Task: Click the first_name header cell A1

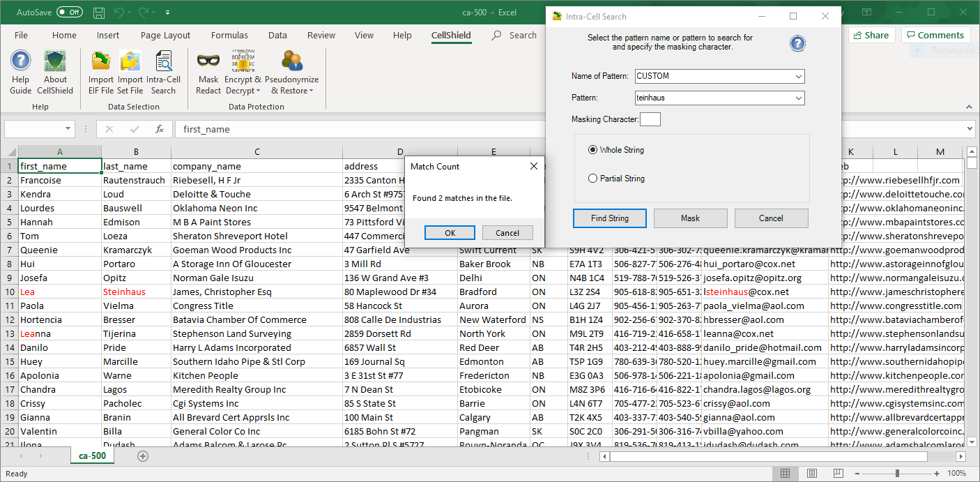Action: tap(60, 167)
